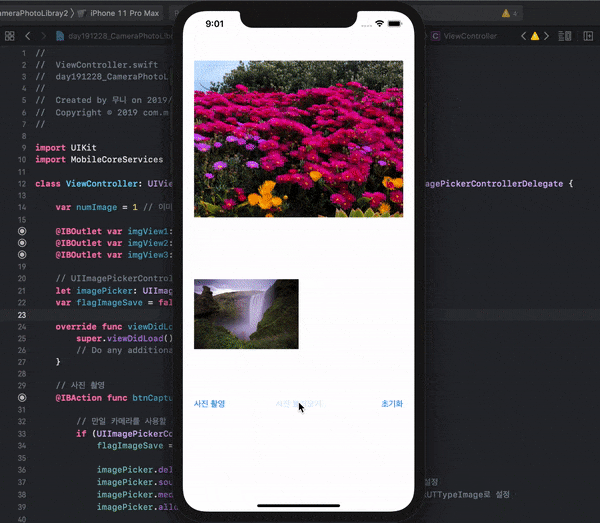Image resolution: width=600 pixels, height=523 pixels.
Task: Jump to next issue with right arrow
Action: [546, 36]
